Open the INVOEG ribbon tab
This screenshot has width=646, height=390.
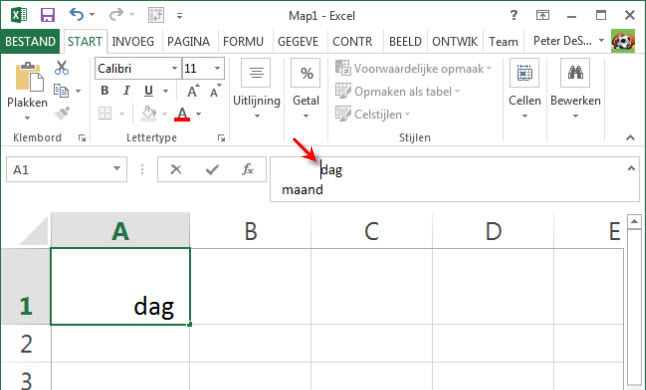point(133,42)
